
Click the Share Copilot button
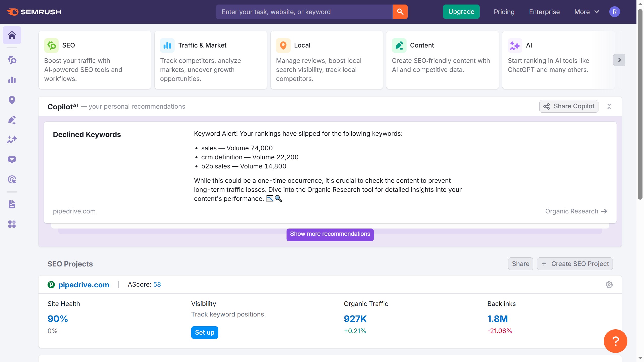pos(569,106)
